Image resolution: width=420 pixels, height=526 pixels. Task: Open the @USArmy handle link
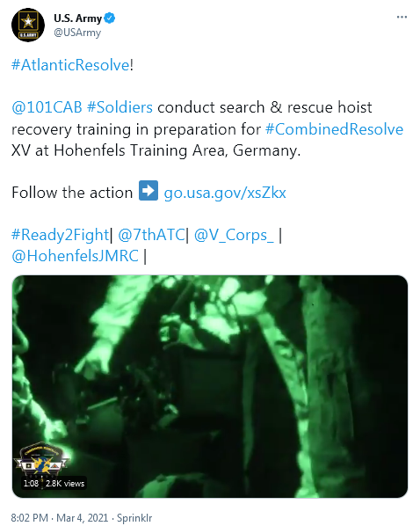click(77, 33)
